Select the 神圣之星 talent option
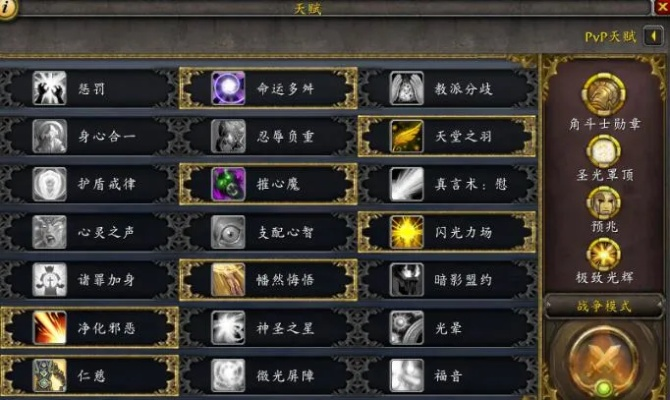The height and width of the screenshot is (400, 670). (268, 328)
